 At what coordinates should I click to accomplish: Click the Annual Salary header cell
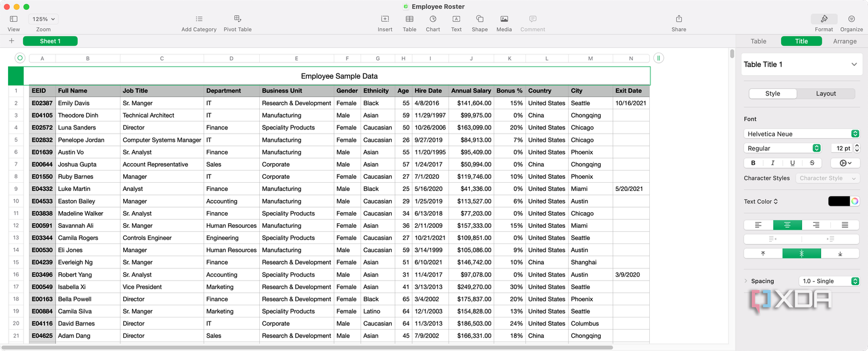(471, 91)
